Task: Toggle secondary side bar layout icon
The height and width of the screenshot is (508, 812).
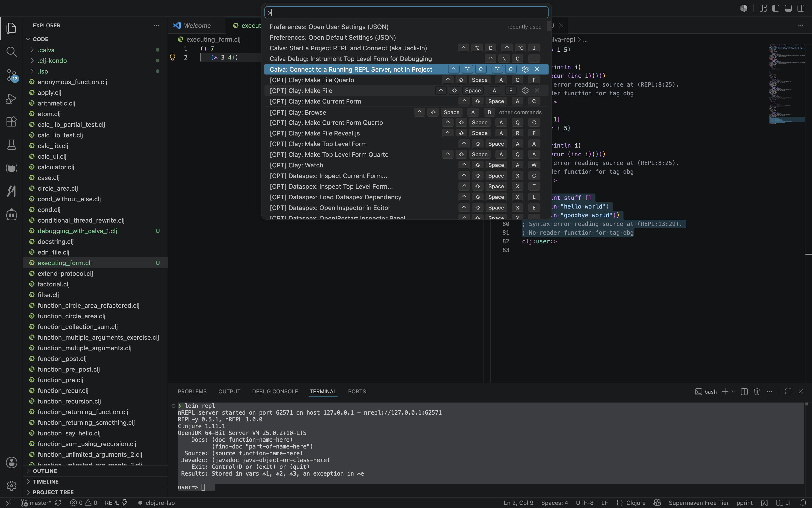Action: 801,8
